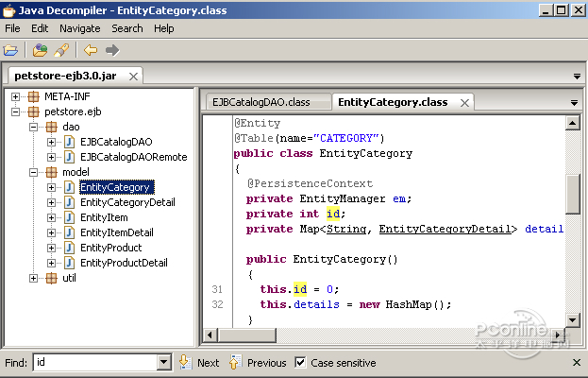
Task: Collapse the dao package node
Action: 33,127
